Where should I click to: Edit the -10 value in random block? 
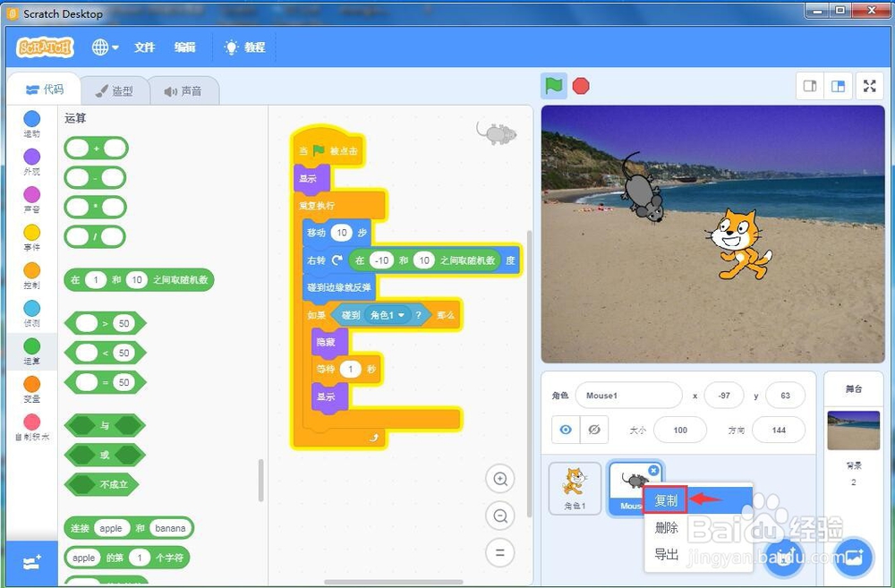[x=381, y=260]
